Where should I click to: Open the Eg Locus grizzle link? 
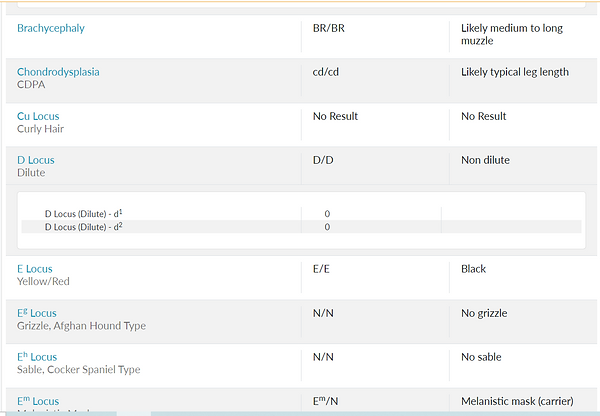tap(37, 313)
